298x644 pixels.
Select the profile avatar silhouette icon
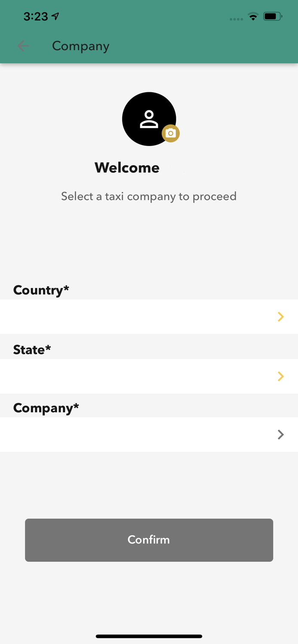[149, 118]
